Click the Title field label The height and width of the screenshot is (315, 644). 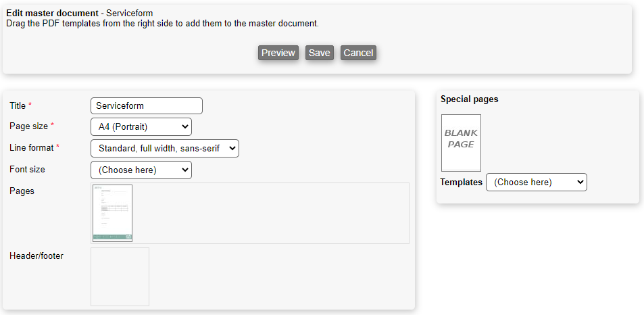[x=18, y=105]
